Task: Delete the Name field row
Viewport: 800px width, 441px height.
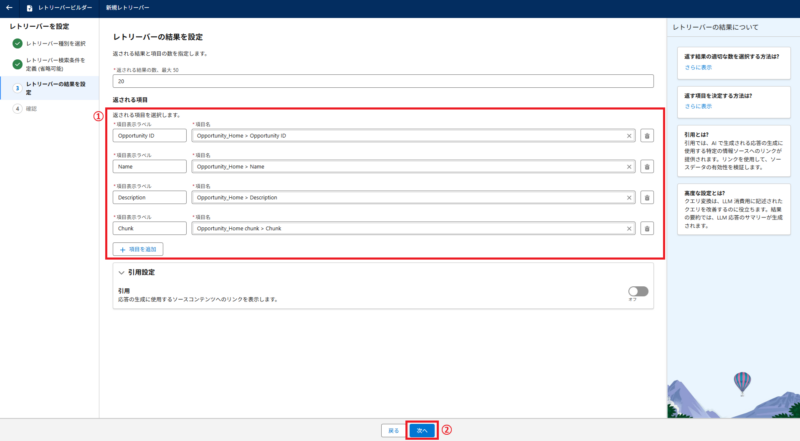Action: click(x=646, y=167)
